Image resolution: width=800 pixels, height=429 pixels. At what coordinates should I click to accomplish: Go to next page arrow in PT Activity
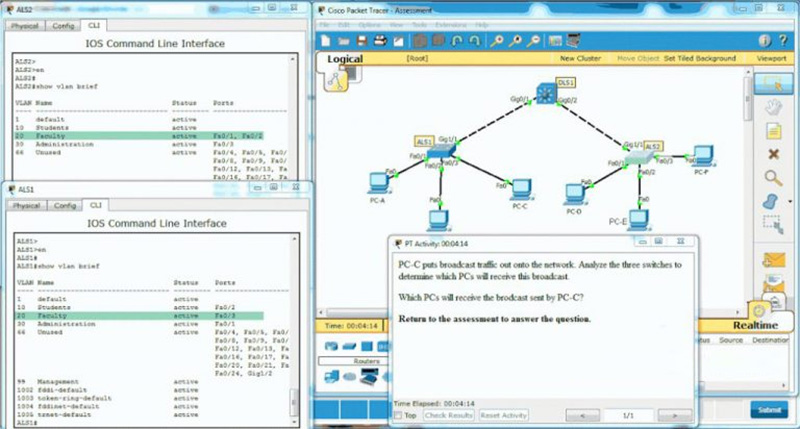pos(674,416)
